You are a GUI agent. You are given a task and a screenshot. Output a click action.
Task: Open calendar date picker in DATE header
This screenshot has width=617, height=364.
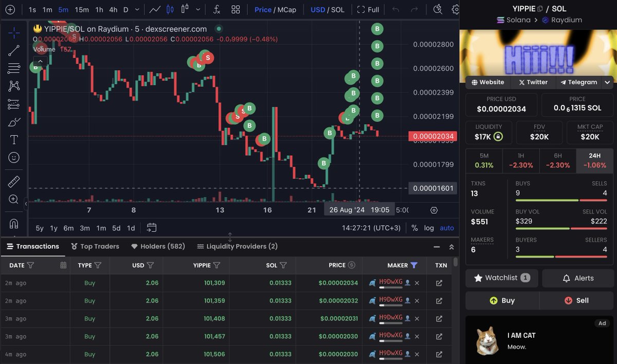tap(63, 265)
